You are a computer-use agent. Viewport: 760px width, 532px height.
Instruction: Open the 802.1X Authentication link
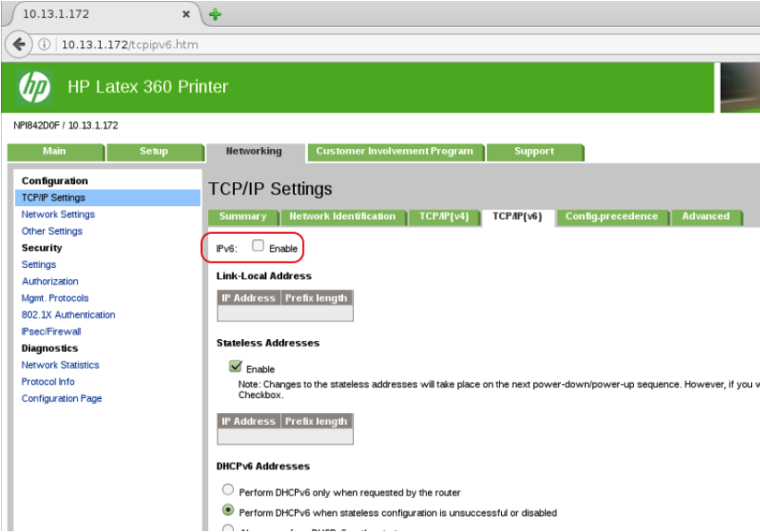[68, 314]
